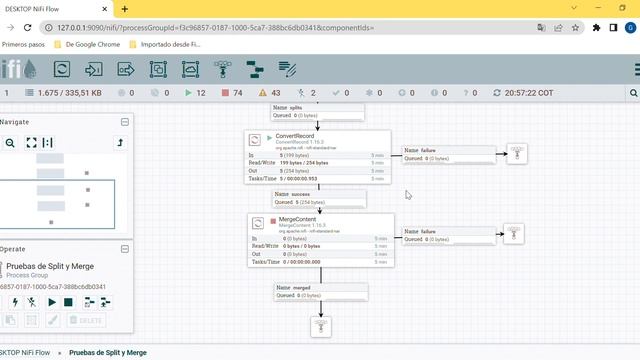Reload the page in Chrome
This screenshot has width=640, height=360.
(27, 28)
